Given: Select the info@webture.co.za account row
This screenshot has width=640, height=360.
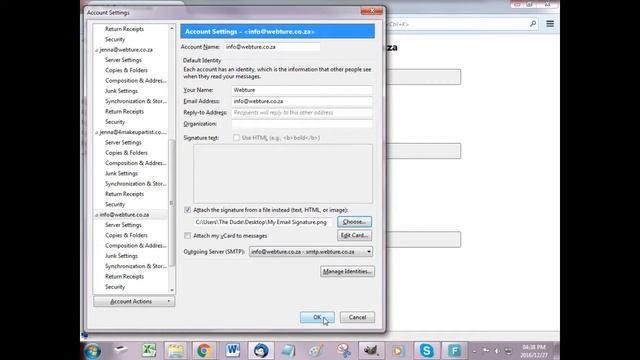Looking at the screenshot, I should (131, 215).
